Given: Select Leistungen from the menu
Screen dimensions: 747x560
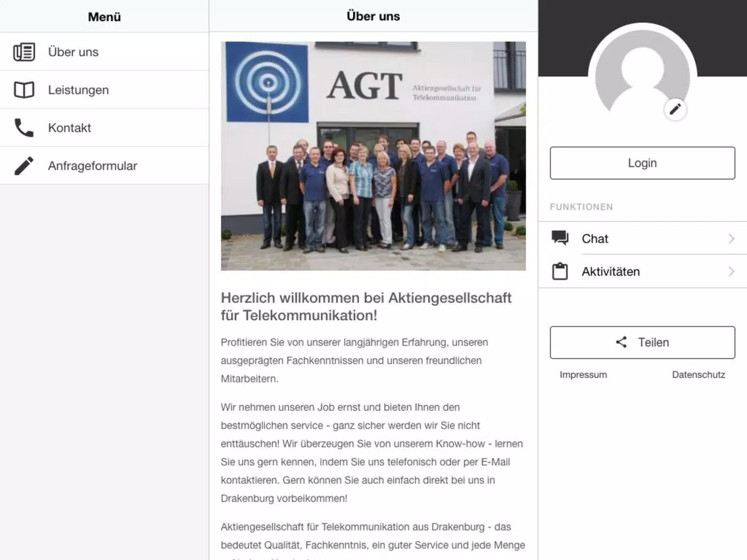Looking at the screenshot, I should [105, 90].
